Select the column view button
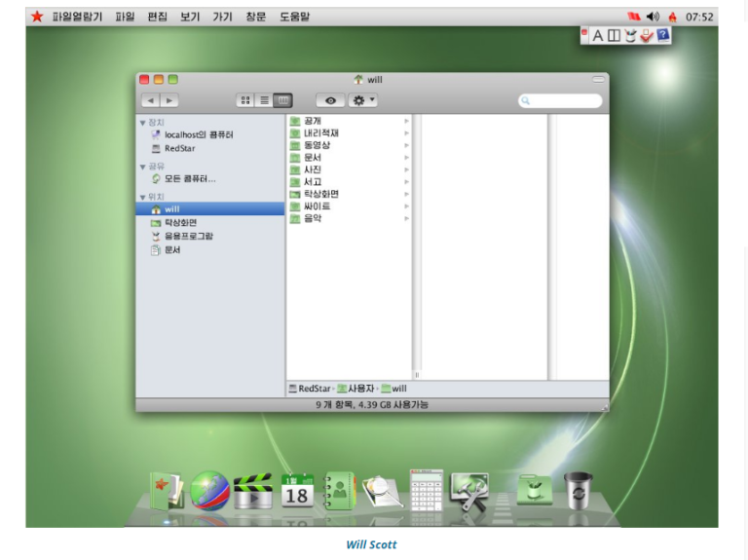This screenshot has width=748, height=560. click(x=282, y=100)
